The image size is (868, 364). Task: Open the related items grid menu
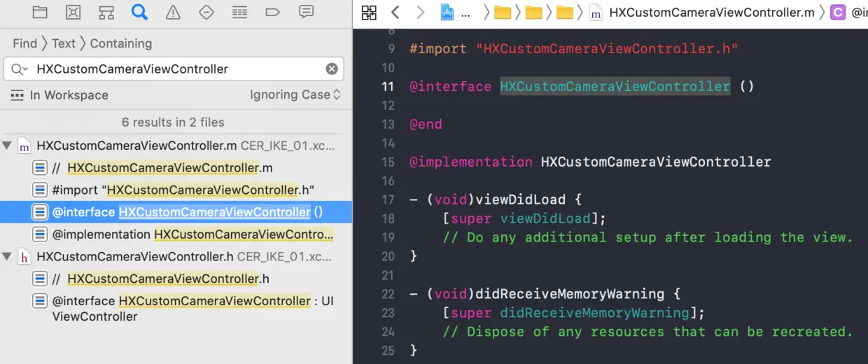tap(369, 12)
